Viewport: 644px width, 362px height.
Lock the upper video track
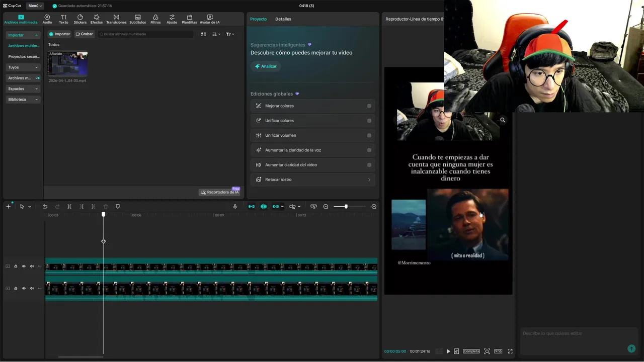(x=16, y=266)
